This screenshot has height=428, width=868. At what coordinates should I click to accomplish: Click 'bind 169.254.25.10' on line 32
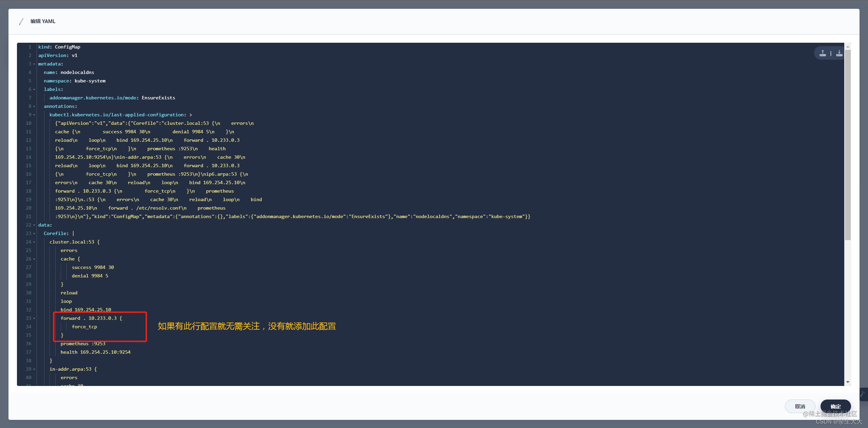tap(86, 310)
